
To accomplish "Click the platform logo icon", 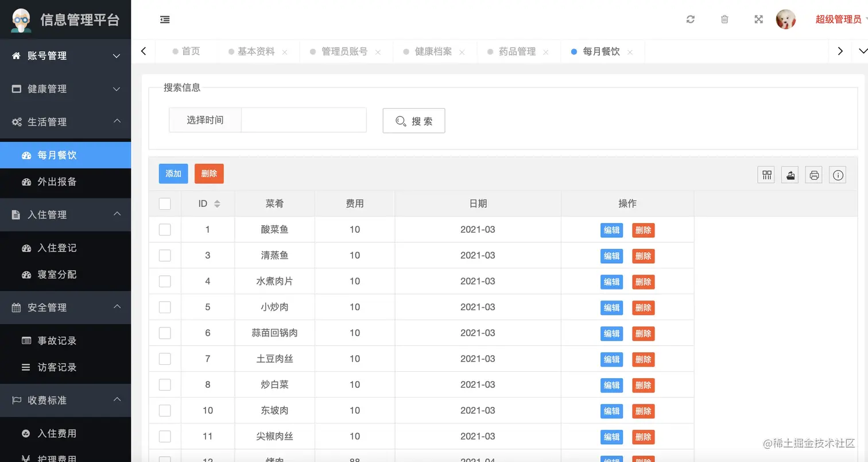I will point(22,20).
